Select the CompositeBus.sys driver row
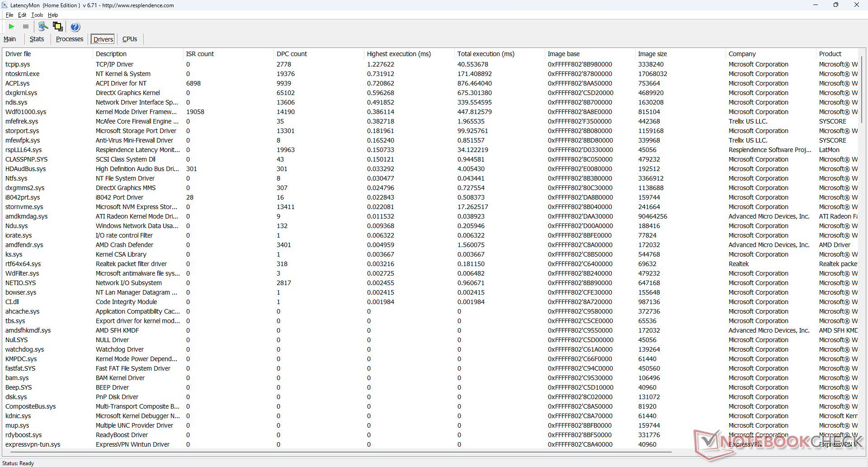The width and height of the screenshot is (868, 467). pos(430,406)
